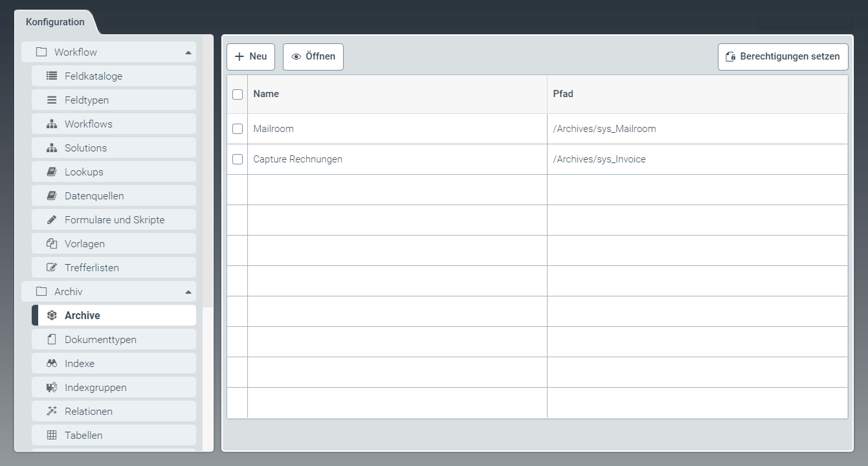Tick the Capture Rechnungen row checkbox

coord(238,159)
